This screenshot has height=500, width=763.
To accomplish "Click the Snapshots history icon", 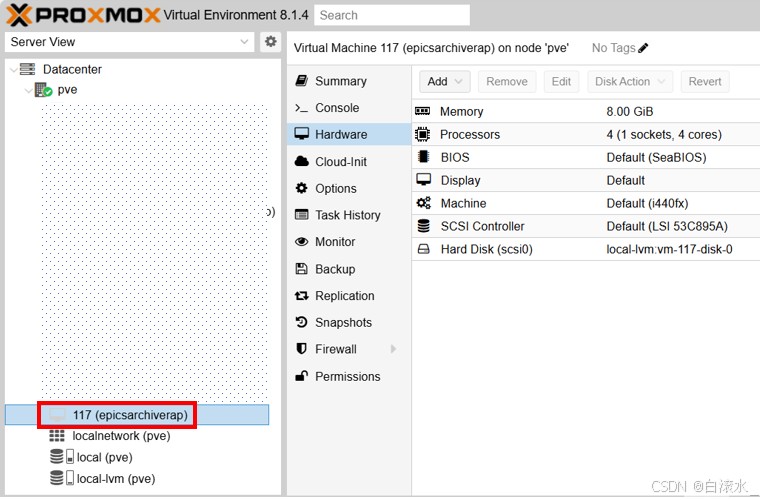I will tap(302, 322).
